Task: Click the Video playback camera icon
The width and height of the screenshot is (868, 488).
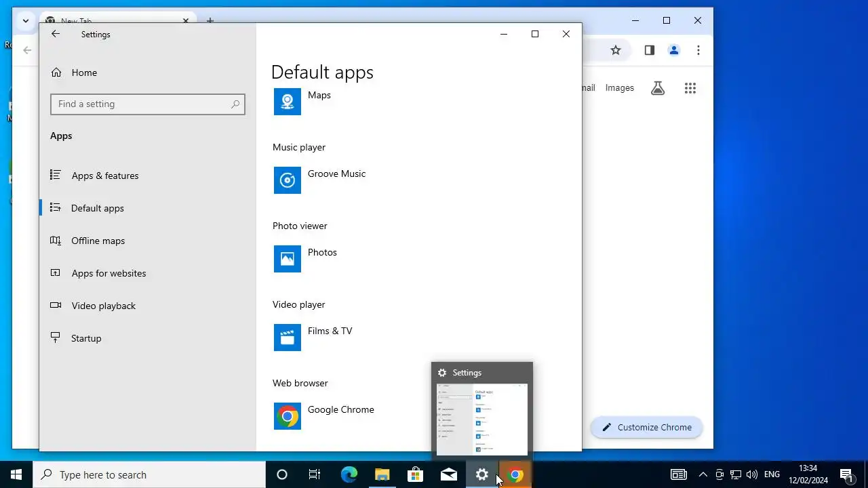Action: click(x=56, y=305)
